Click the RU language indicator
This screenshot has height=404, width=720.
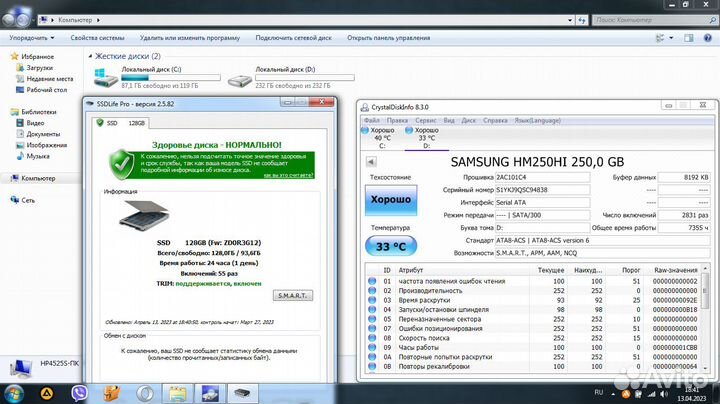(x=598, y=393)
